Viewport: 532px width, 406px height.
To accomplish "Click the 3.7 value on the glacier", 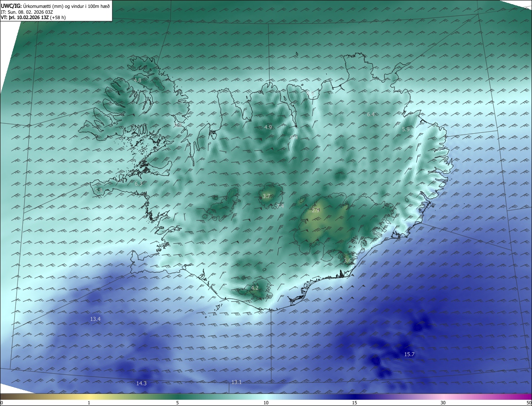I will [266, 196].
